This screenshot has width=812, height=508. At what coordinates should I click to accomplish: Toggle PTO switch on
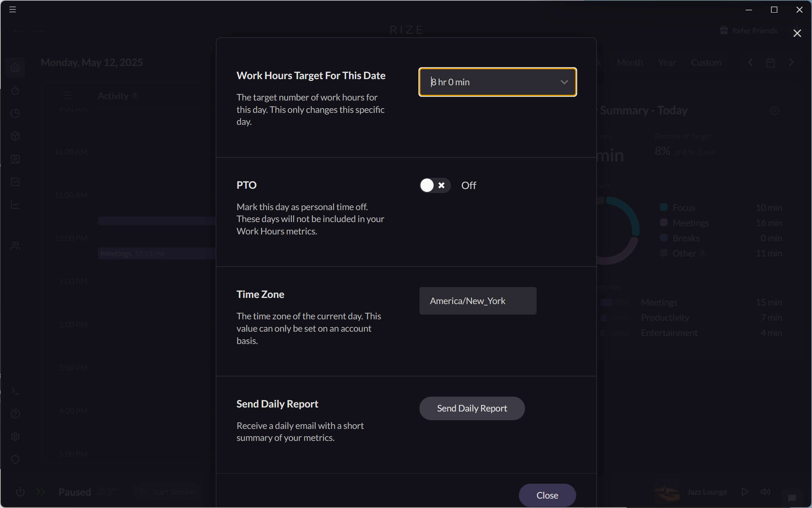(x=435, y=185)
